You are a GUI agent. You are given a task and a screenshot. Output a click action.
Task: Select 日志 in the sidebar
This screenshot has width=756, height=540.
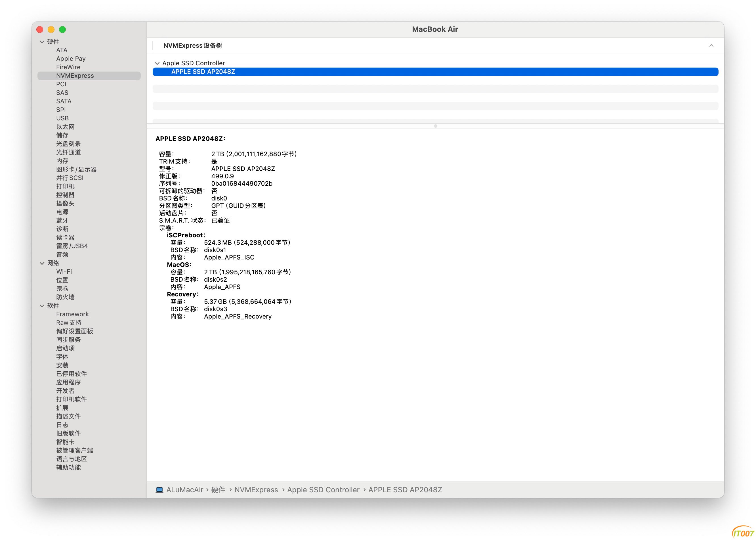pos(62,425)
